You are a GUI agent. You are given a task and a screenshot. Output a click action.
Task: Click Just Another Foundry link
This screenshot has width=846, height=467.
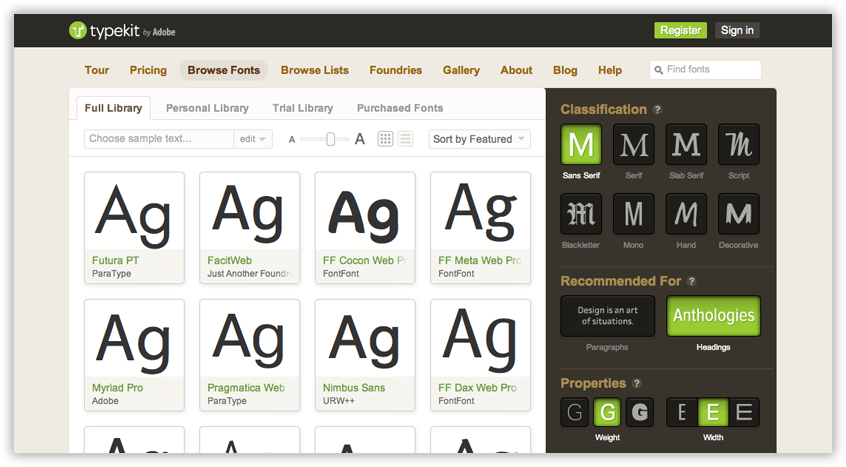249,274
